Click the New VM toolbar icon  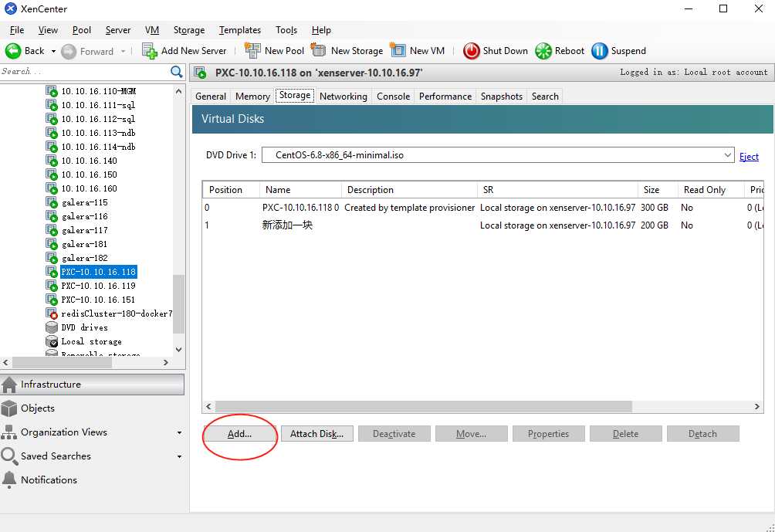pyautogui.click(x=398, y=50)
